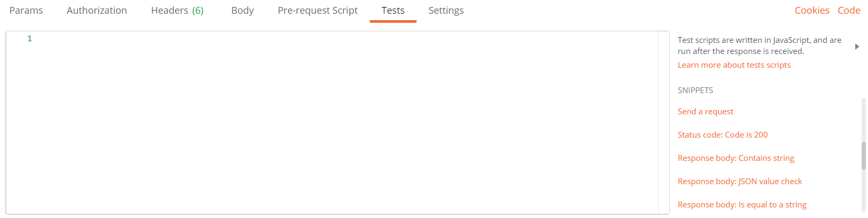Viewport: 868px width, 218px height.
Task: Open the Headers (6) tab
Action: [x=177, y=11]
